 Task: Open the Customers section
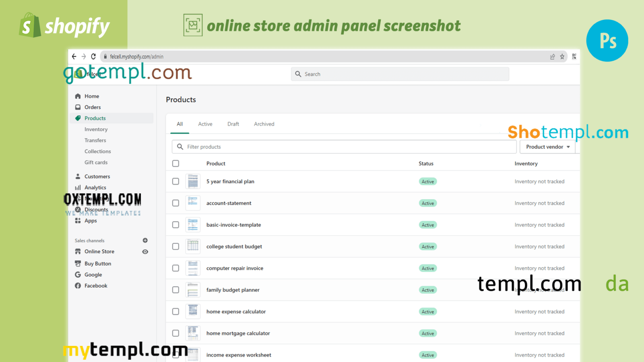97,177
